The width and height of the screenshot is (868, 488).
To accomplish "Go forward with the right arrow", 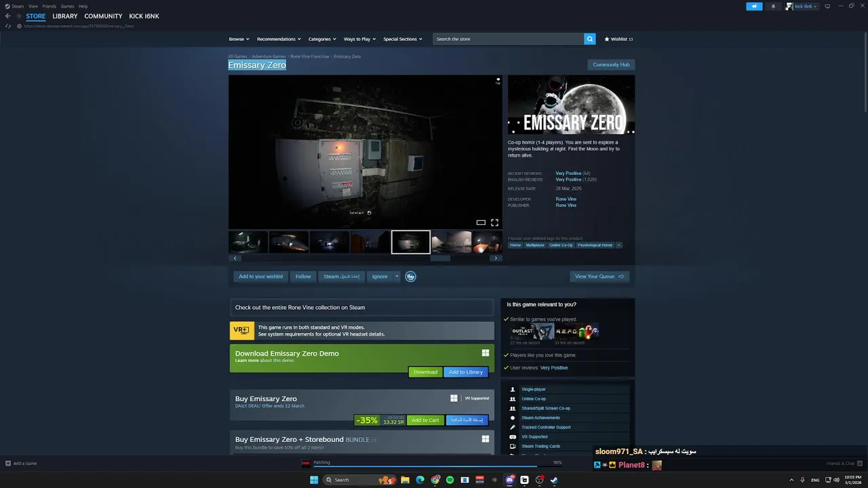I will [18, 16].
